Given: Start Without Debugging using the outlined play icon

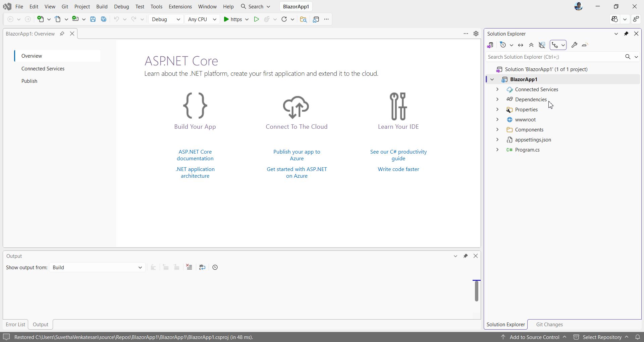Looking at the screenshot, I should click(256, 19).
